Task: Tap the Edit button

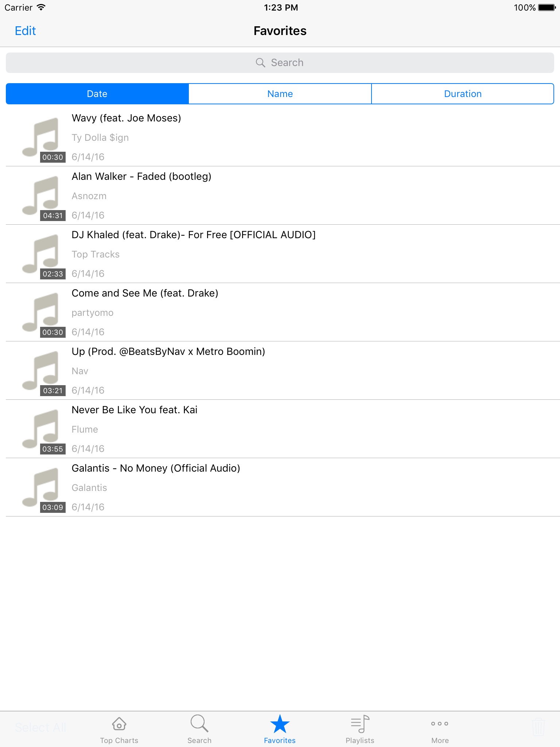Action: [x=26, y=31]
